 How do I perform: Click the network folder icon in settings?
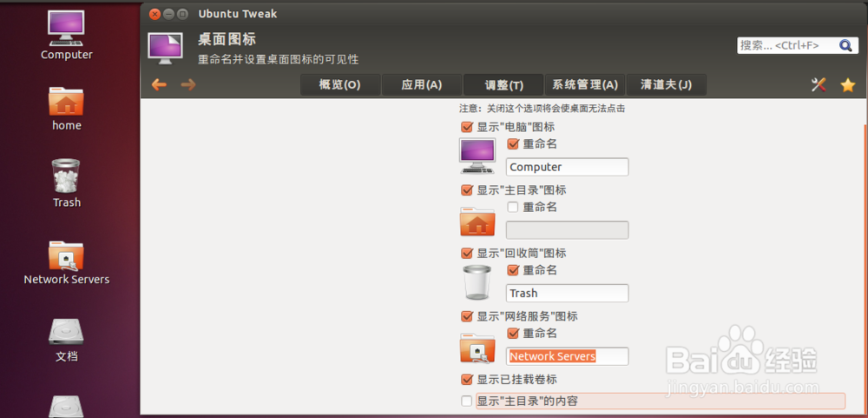click(477, 348)
